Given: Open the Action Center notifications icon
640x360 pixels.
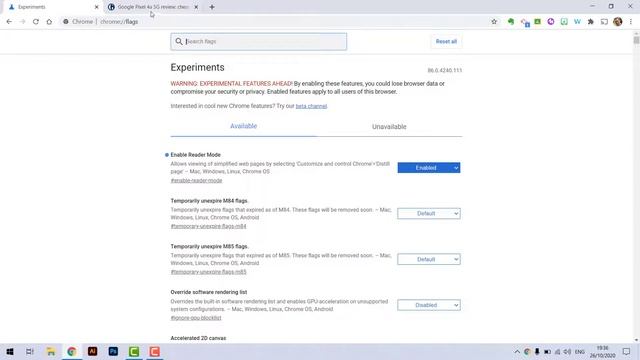Looking at the screenshot, I should tap(627, 352).
